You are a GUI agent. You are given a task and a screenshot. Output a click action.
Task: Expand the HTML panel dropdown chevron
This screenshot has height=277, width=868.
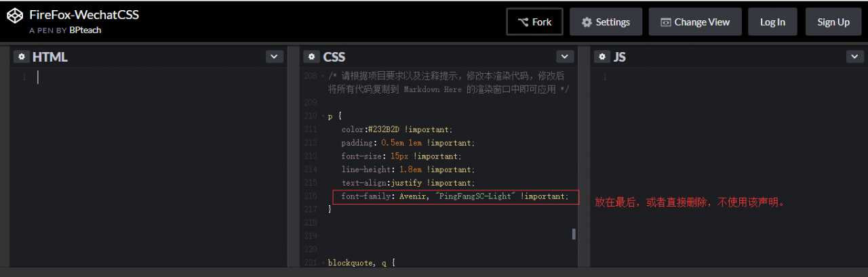pos(274,57)
